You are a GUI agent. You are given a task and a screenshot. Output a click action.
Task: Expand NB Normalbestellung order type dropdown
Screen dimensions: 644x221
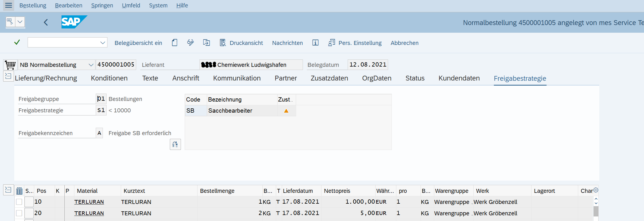pos(91,65)
